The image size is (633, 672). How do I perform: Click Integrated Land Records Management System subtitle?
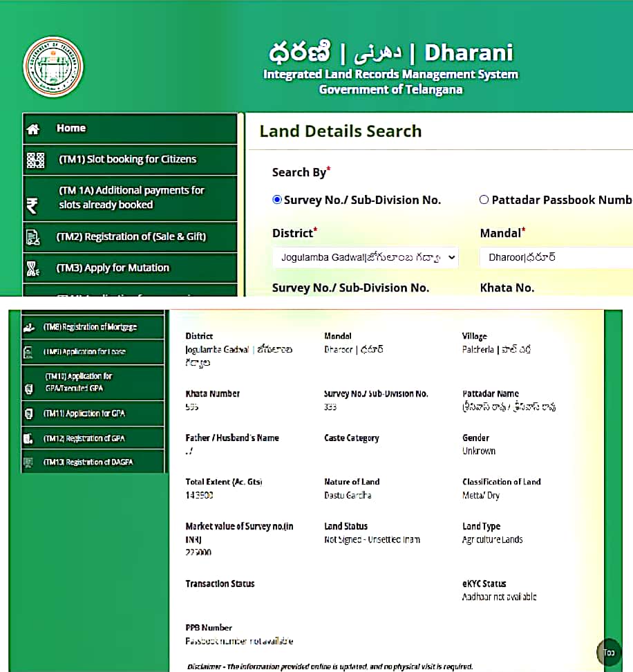tap(390, 75)
